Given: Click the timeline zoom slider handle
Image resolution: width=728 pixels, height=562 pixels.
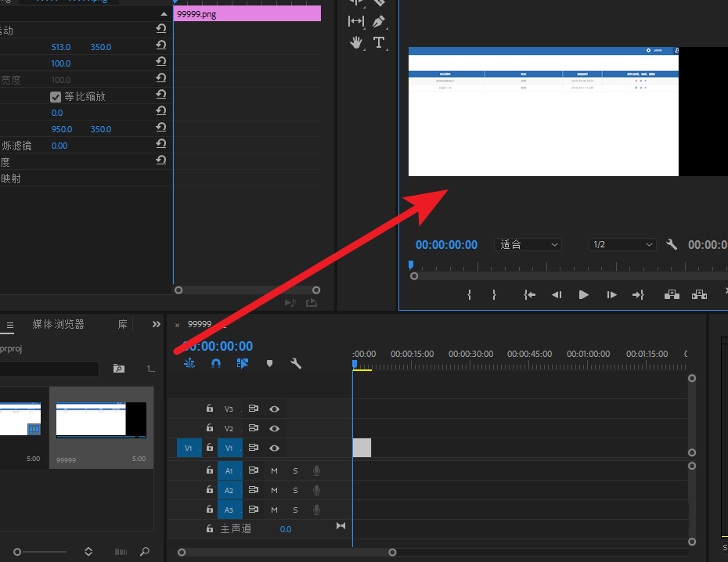Looking at the screenshot, I should click(x=391, y=551).
